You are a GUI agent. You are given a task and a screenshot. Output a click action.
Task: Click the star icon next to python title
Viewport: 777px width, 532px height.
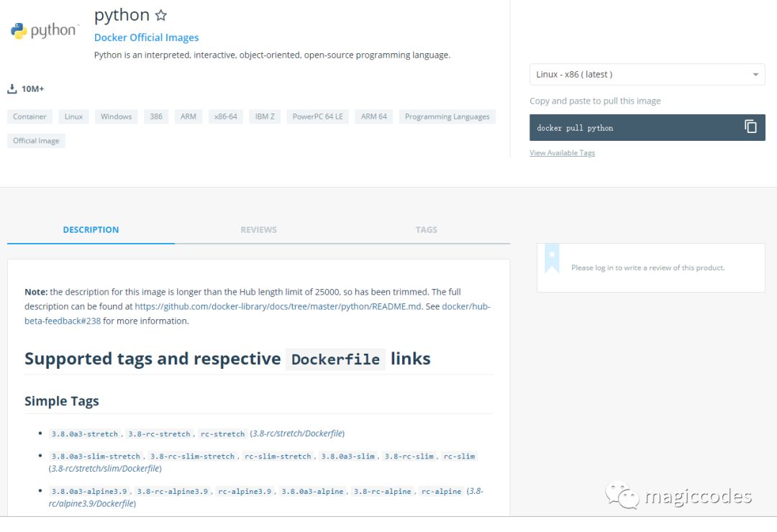click(x=160, y=15)
